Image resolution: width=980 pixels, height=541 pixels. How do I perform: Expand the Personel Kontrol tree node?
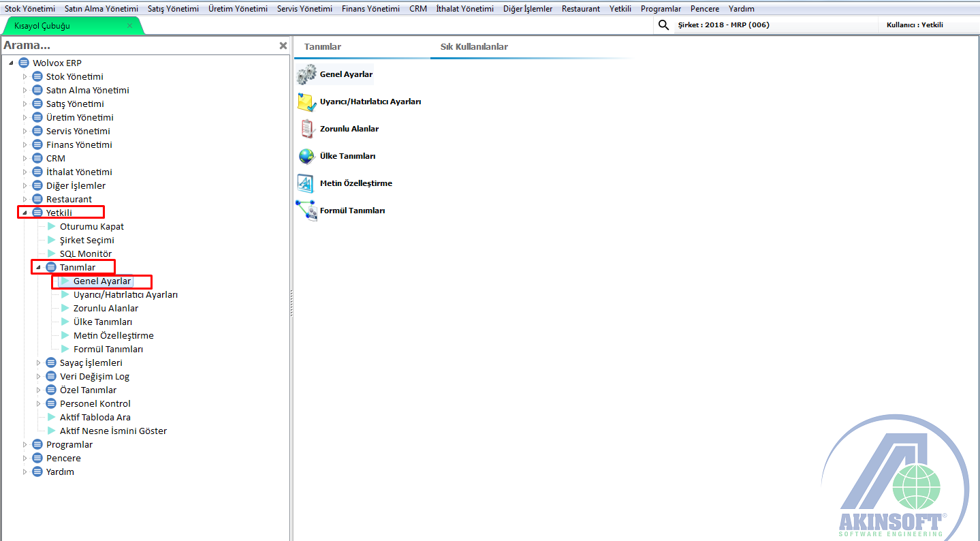coord(39,403)
